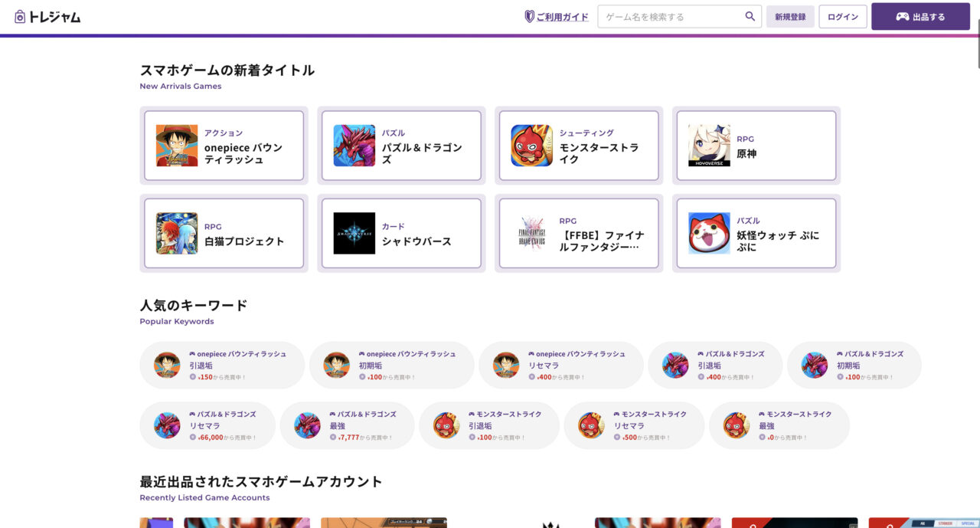Screen dimensions: 980x528
Task: Click Puzzle & Dragons avatar in 最強 chip
Action: [x=307, y=425]
